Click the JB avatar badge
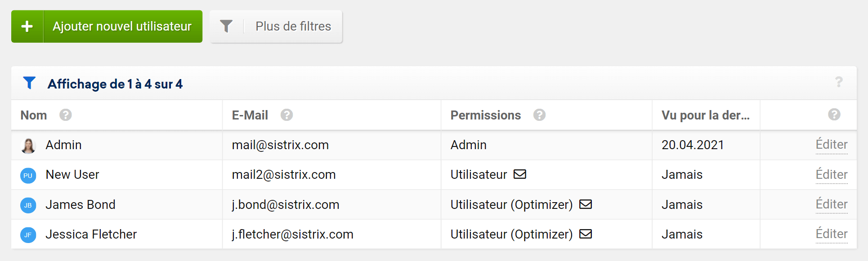 pyautogui.click(x=28, y=205)
